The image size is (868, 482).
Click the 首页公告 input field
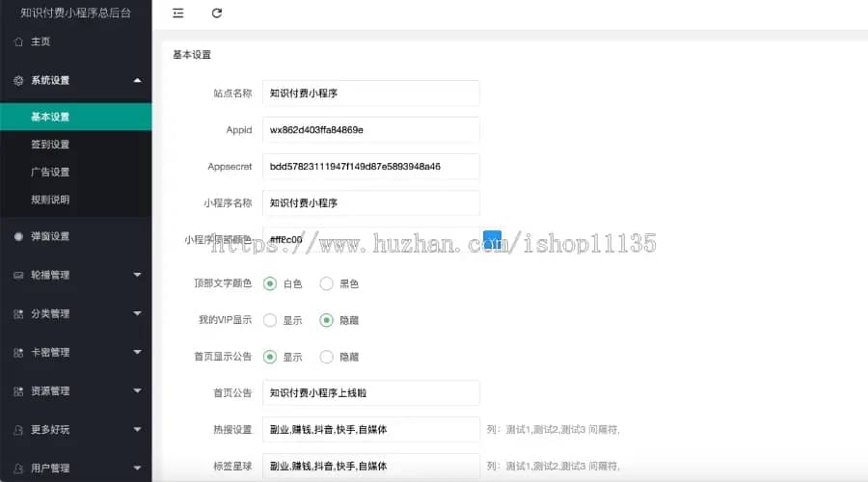(371, 393)
